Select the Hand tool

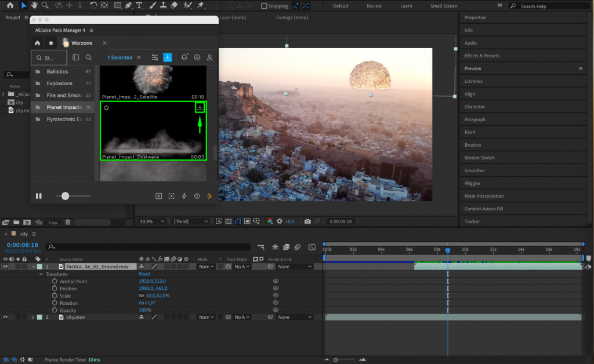pyautogui.click(x=35, y=5)
